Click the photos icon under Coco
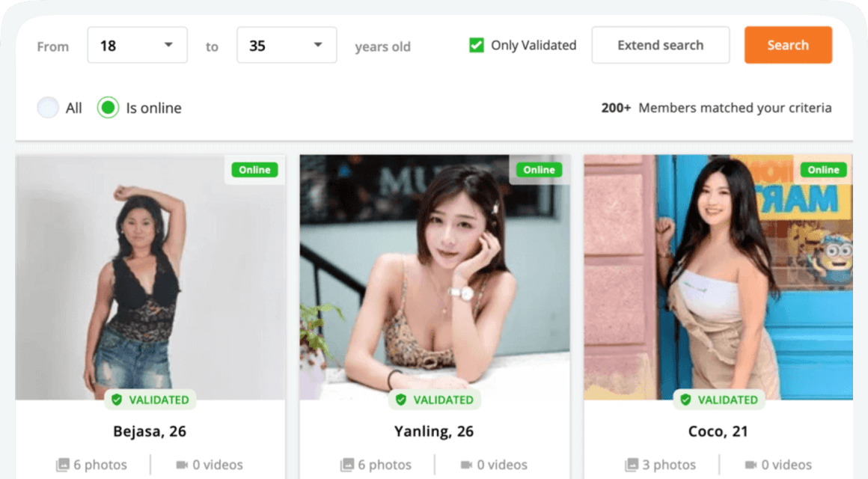 coord(632,465)
